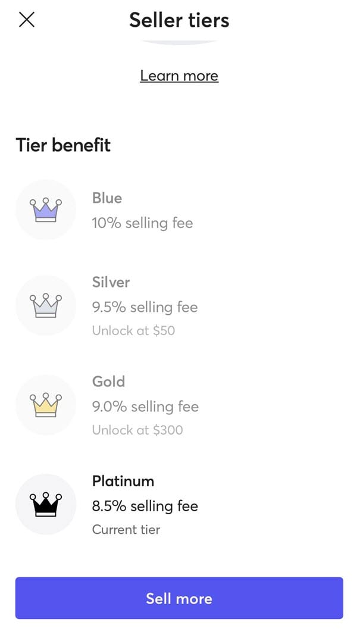Screen dimensions: 357x644
Task: Tap the 8.5% selling fee text
Action: [x=145, y=506]
